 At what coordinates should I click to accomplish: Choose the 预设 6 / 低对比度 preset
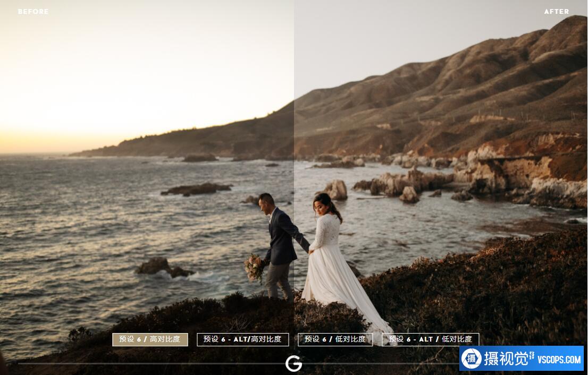point(335,339)
